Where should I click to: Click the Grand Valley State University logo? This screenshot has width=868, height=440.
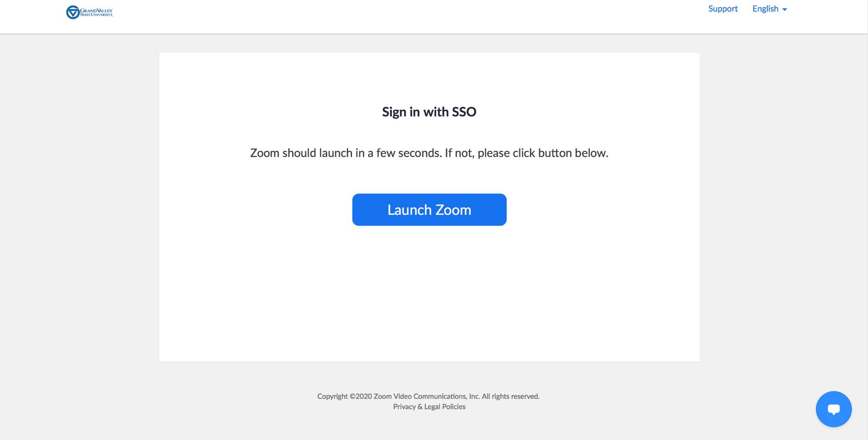[x=89, y=12]
